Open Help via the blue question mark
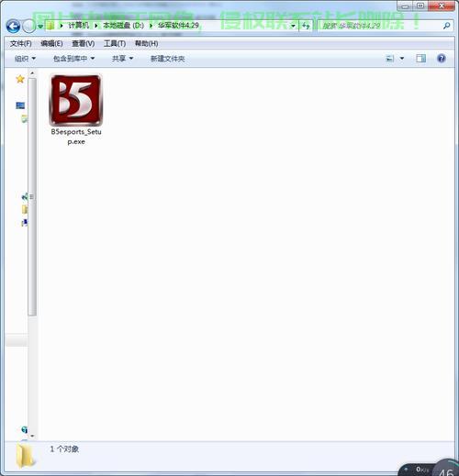Screen dimensions: 459x476 (x=442, y=58)
